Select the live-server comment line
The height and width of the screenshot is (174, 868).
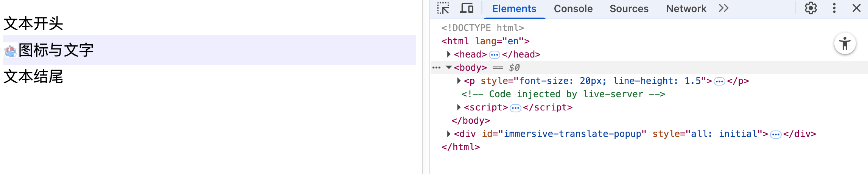pyautogui.click(x=563, y=94)
